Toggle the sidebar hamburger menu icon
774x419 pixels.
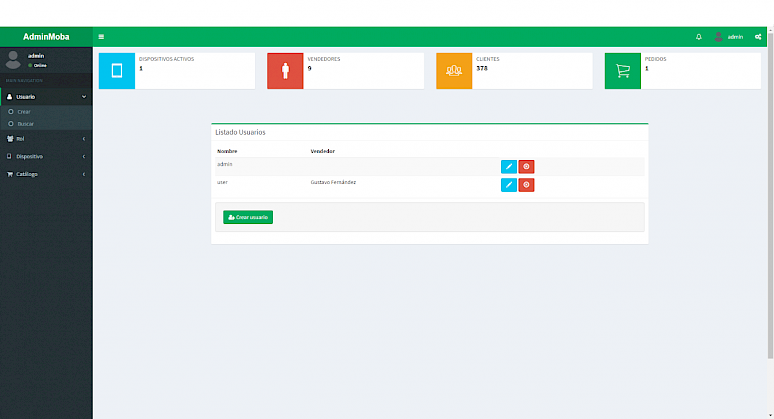click(101, 37)
